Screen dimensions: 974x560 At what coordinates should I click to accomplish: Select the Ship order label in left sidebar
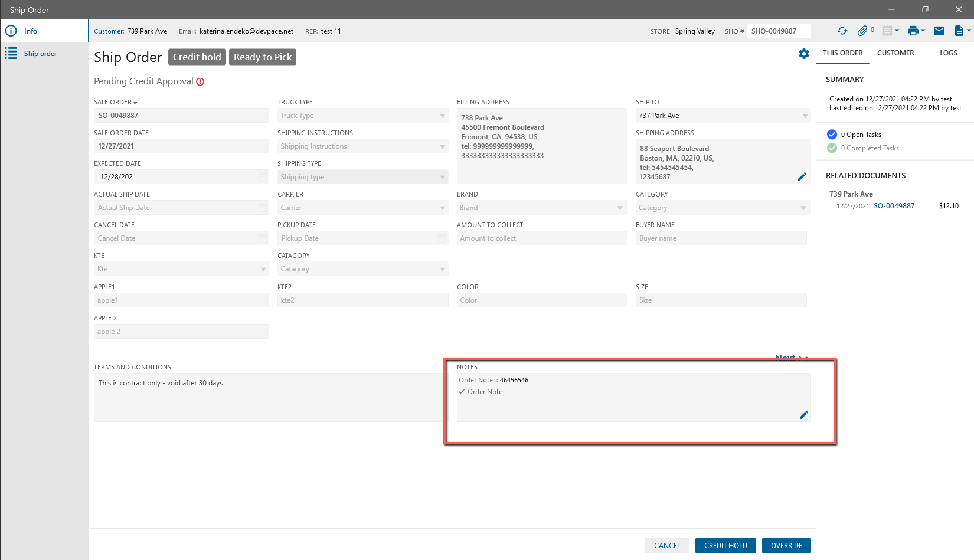(x=40, y=54)
